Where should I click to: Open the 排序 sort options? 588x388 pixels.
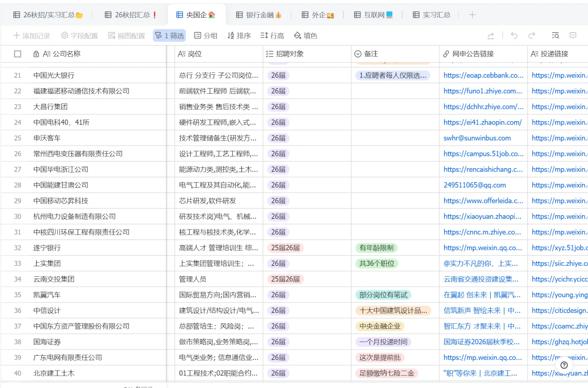point(239,36)
